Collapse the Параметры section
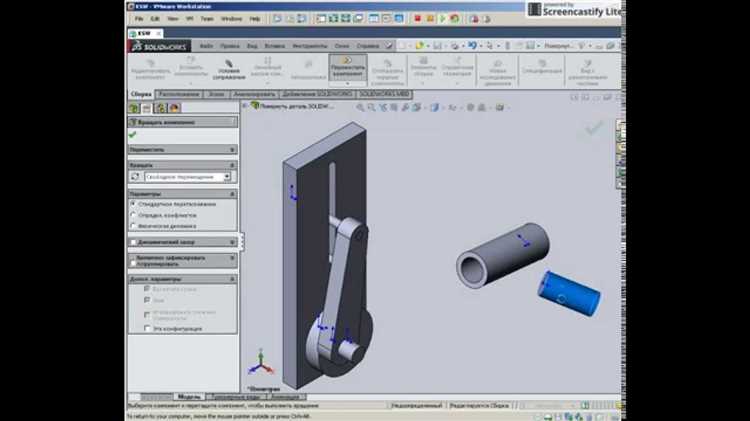 click(x=232, y=194)
